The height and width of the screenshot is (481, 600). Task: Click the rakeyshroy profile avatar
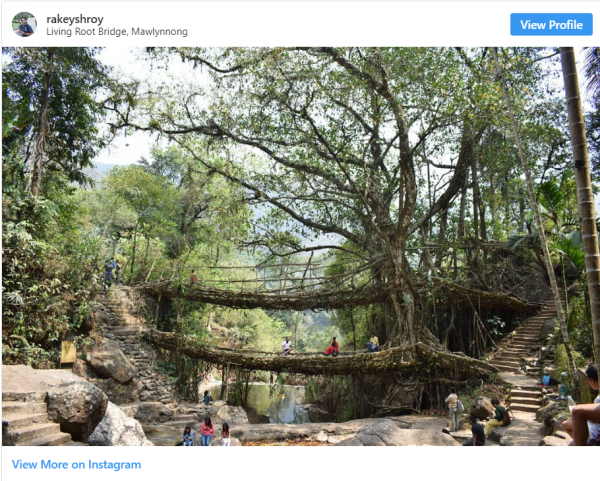(x=24, y=24)
